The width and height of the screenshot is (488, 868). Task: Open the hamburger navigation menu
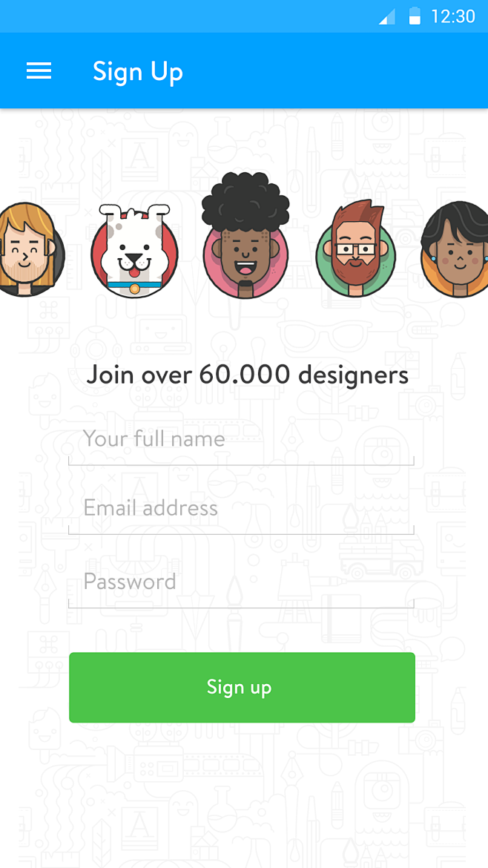tap(39, 71)
